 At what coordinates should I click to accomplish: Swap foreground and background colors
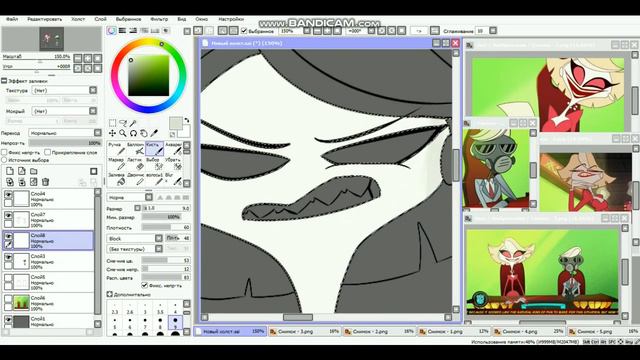point(187,120)
